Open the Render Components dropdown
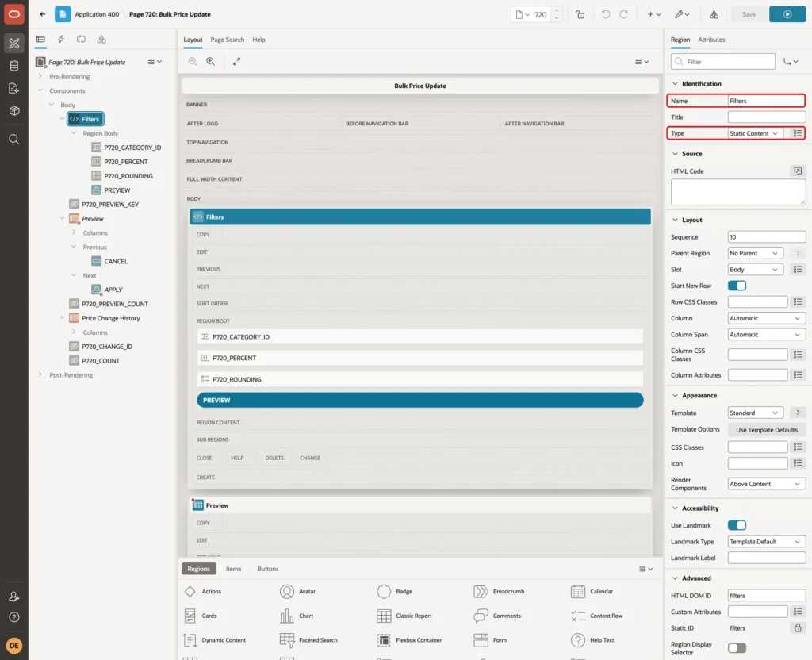The image size is (812, 660). [767, 484]
